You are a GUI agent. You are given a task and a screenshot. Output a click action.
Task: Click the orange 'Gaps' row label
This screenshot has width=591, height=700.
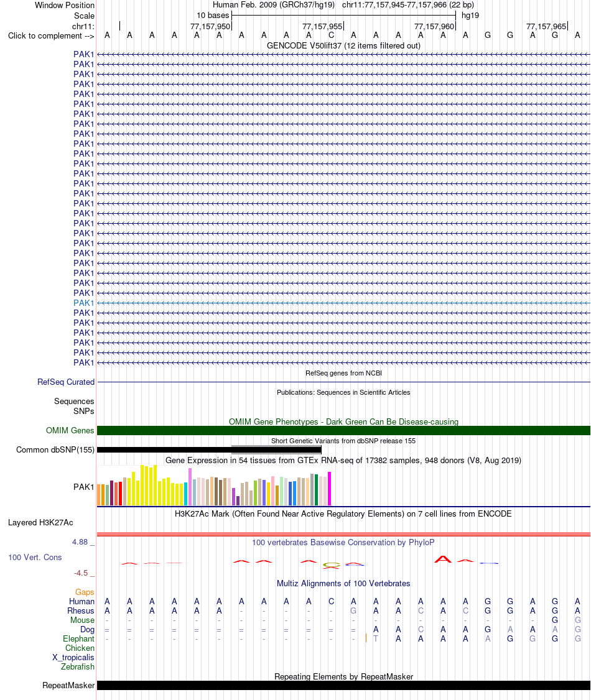click(85, 592)
